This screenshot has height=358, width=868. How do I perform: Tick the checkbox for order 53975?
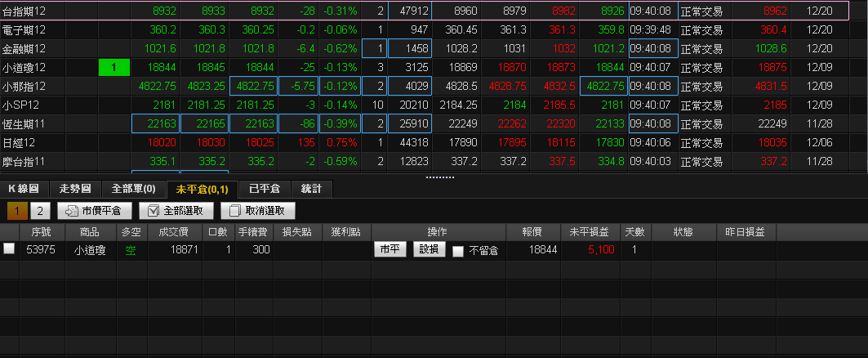(x=9, y=249)
